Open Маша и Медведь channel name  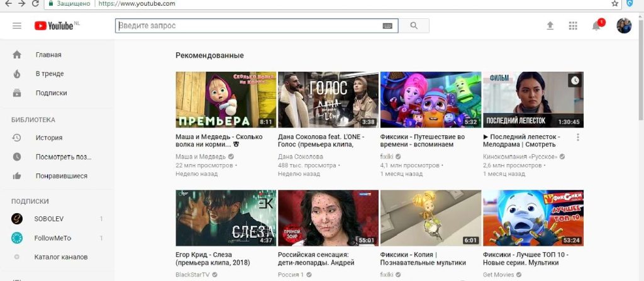point(201,157)
